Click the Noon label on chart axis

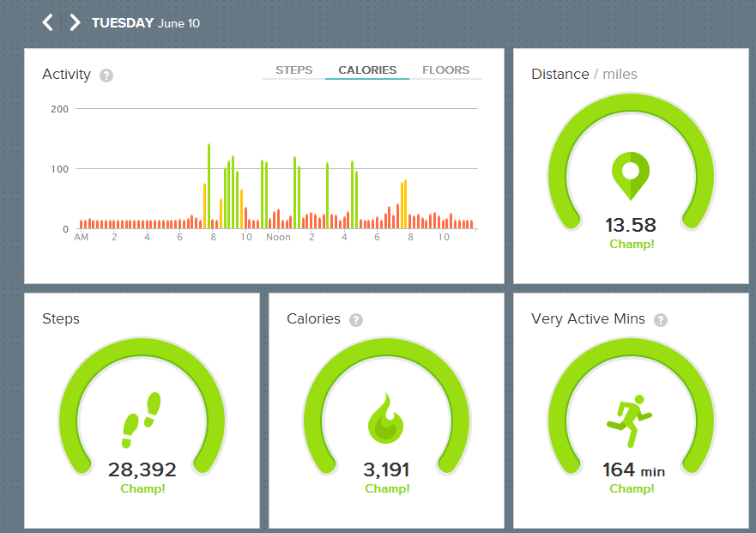(x=279, y=237)
